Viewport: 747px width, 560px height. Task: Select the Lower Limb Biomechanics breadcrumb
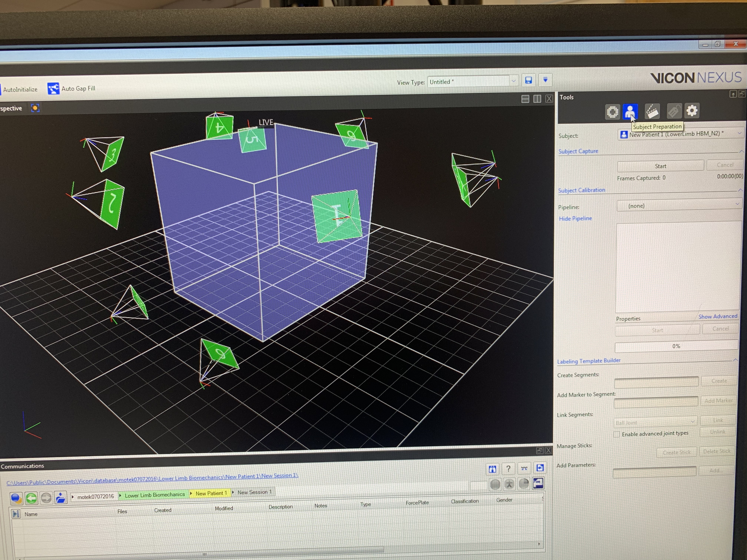point(155,495)
